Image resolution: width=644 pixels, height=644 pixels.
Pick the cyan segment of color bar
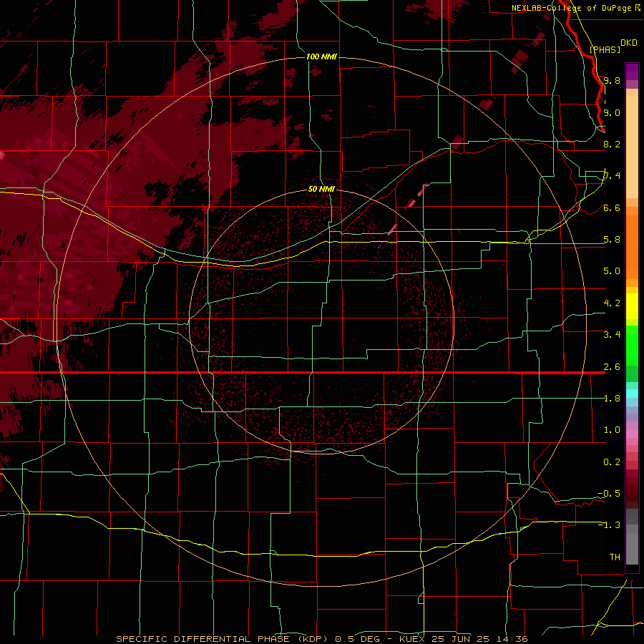[x=632, y=394]
